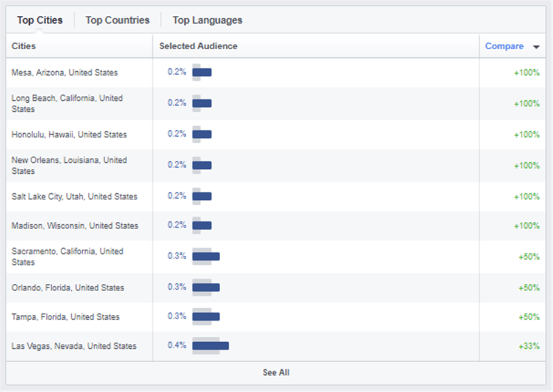
Task: Click the Cities column header
Action: [x=24, y=46]
